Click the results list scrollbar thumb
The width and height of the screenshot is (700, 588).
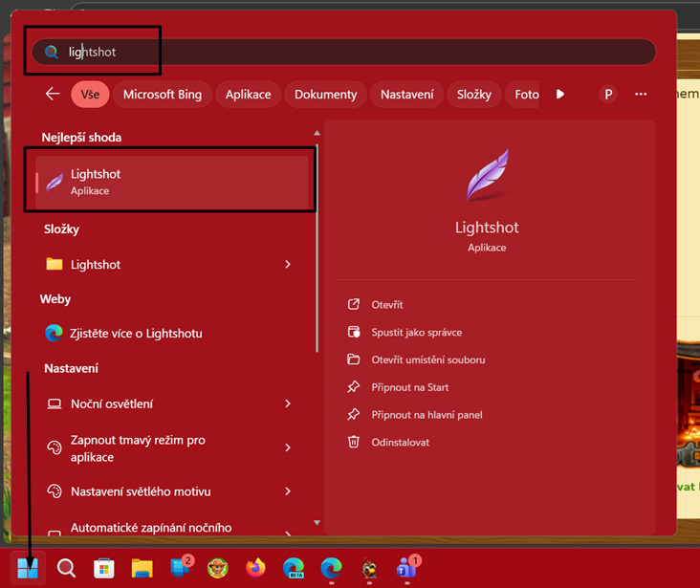(x=317, y=248)
